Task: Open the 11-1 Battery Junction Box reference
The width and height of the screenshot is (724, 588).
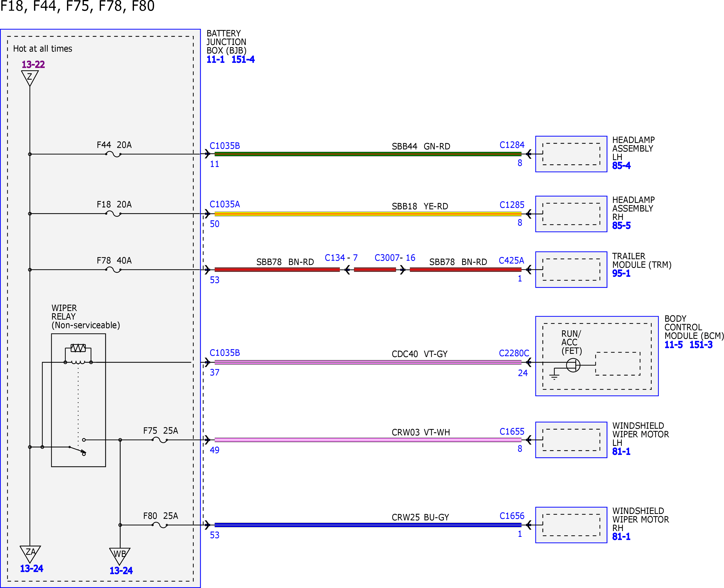Action: [216, 59]
